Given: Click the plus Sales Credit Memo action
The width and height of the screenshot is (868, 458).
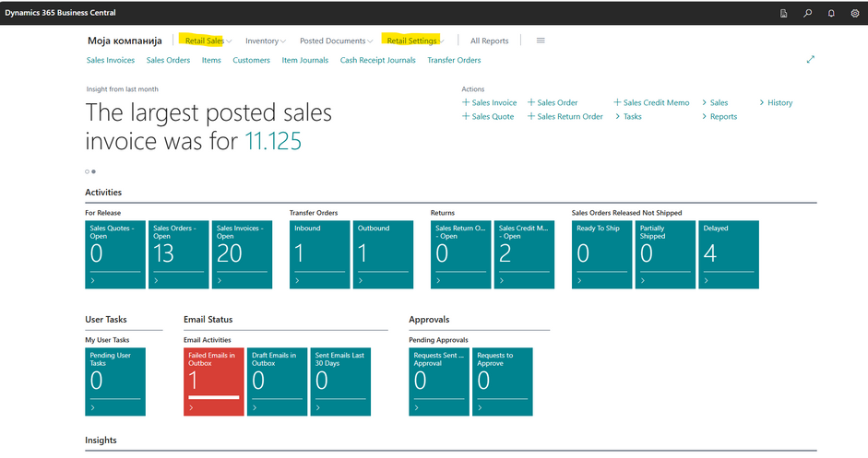Looking at the screenshot, I should coord(651,103).
